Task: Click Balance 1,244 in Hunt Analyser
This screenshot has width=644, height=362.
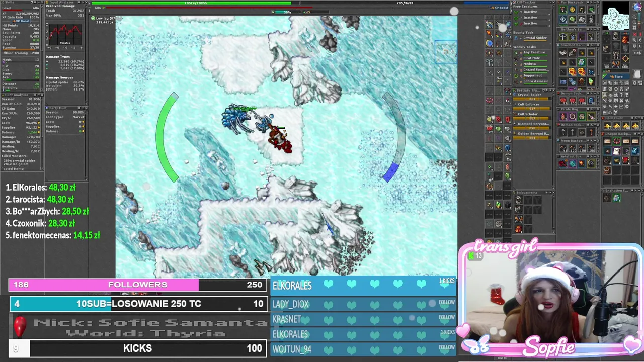Action: (x=21, y=132)
